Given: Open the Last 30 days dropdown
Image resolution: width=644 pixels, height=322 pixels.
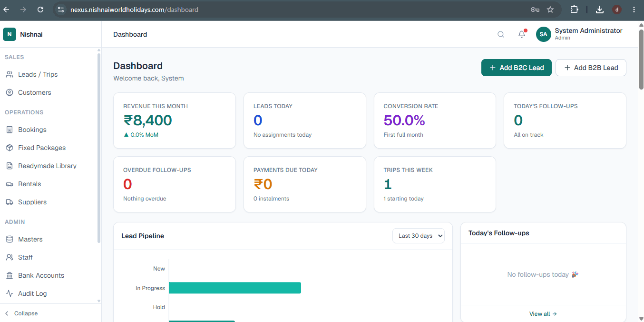Looking at the screenshot, I should [419, 236].
